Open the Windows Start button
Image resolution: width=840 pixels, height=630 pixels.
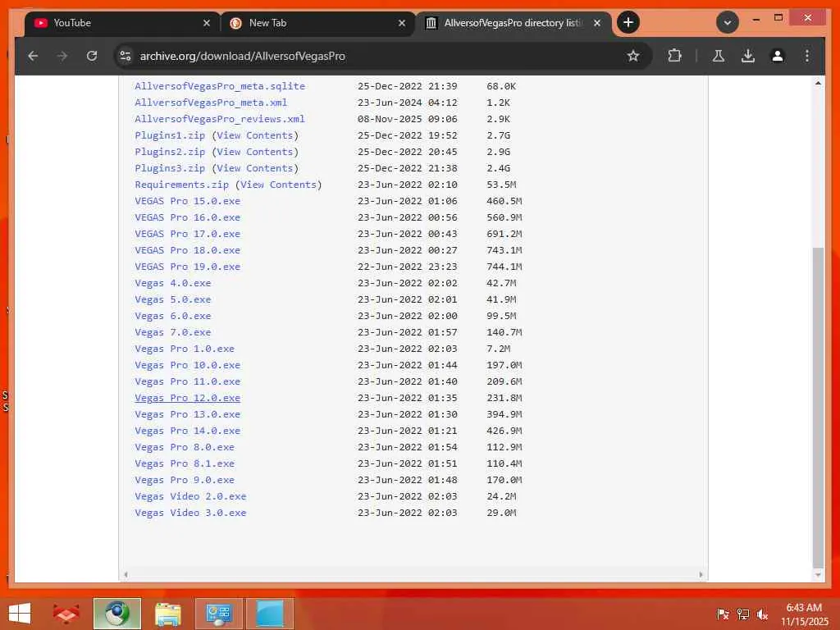(x=20, y=614)
